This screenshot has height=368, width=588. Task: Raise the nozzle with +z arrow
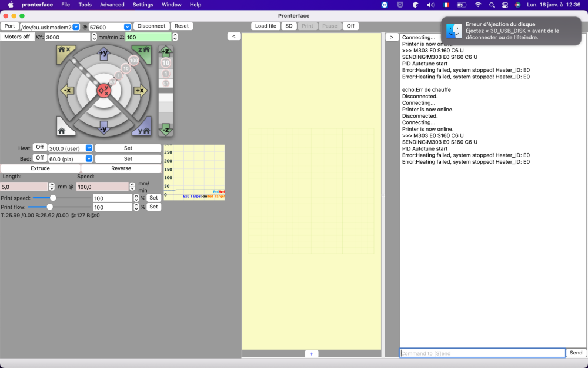coord(166,52)
